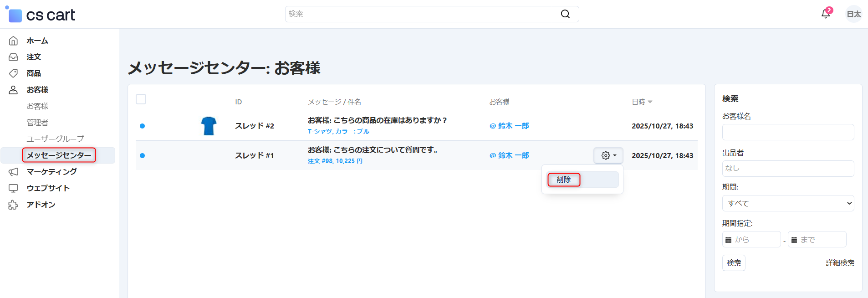
Task: Click the Orders inbox icon in sidebar
Action: [13, 57]
